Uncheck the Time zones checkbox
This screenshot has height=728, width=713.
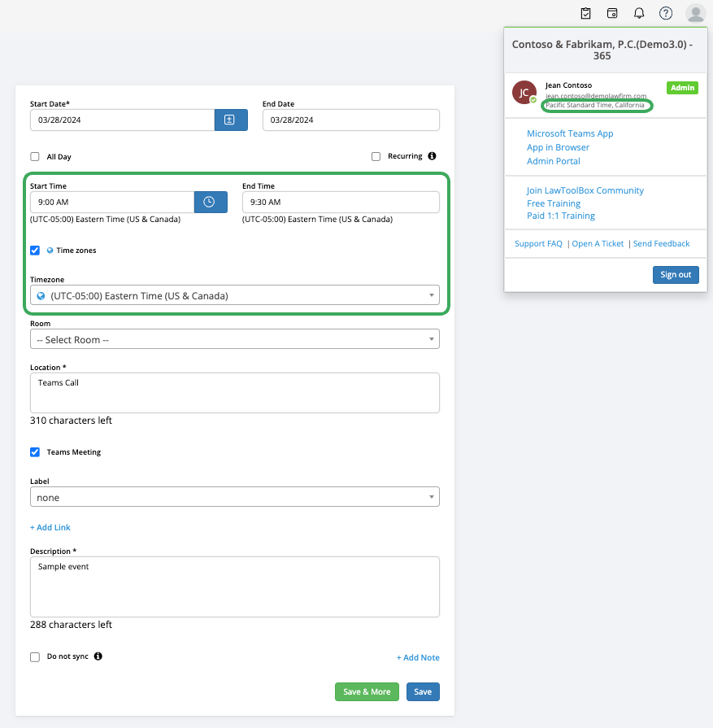pyautogui.click(x=35, y=251)
